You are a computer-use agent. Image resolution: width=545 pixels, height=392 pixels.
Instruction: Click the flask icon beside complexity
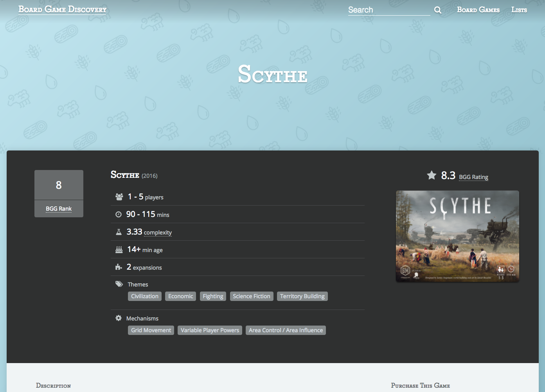119,232
